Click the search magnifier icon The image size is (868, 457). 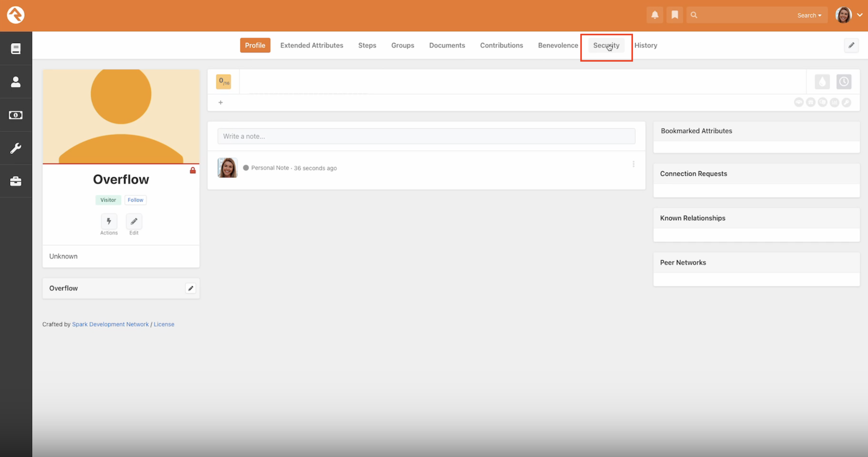694,15
